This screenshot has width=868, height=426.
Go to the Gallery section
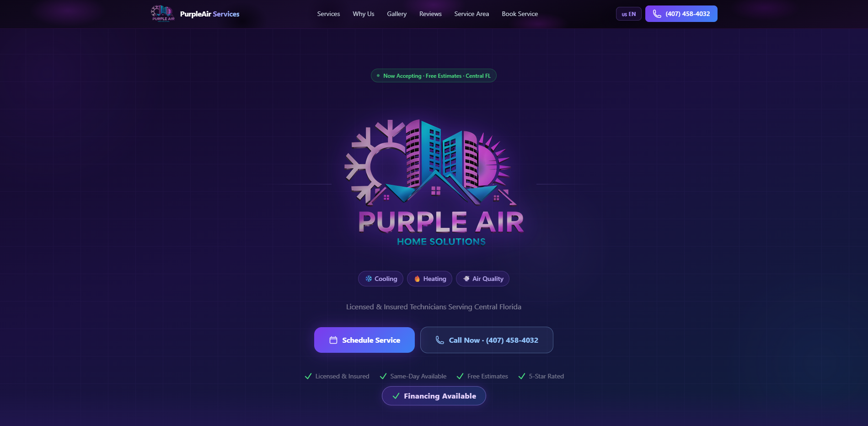[396, 14]
